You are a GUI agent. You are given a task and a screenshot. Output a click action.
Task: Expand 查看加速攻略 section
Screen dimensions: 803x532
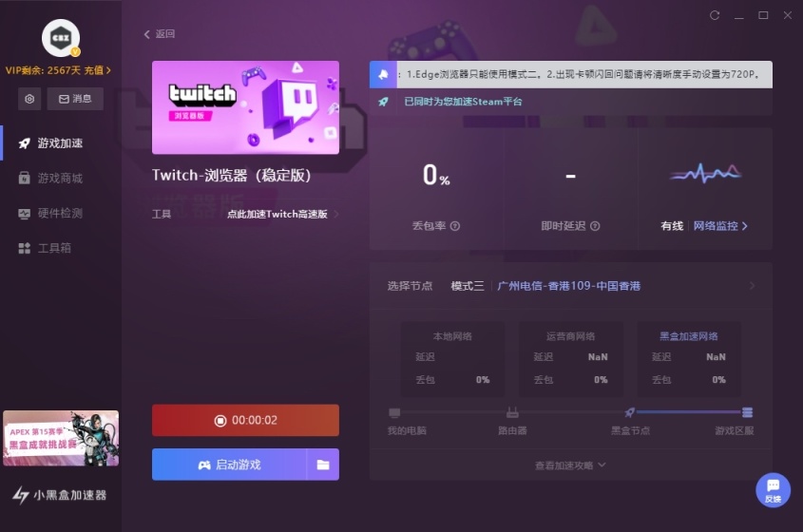click(x=570, y=465)
